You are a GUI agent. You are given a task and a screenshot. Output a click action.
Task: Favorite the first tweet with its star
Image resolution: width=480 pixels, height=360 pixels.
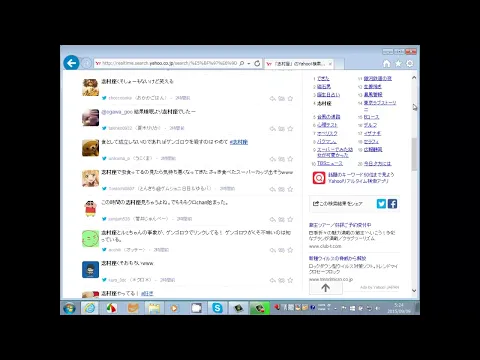[x=290, y=98]
